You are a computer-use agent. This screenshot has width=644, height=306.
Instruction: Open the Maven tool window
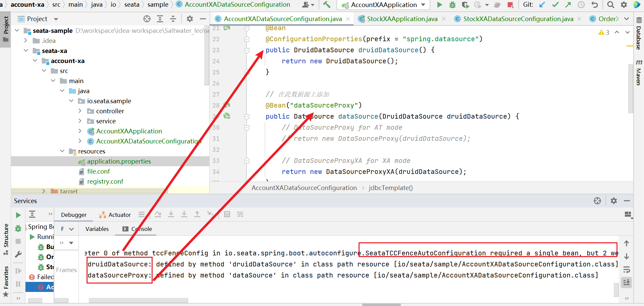(x=639, y=73)
